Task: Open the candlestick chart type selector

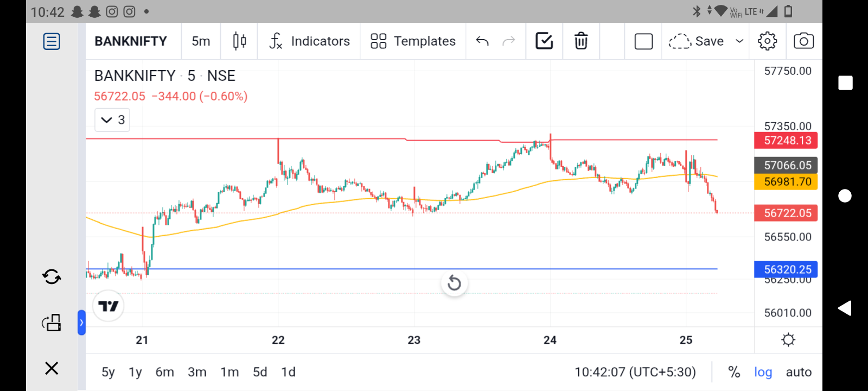Action: (239, 41)
